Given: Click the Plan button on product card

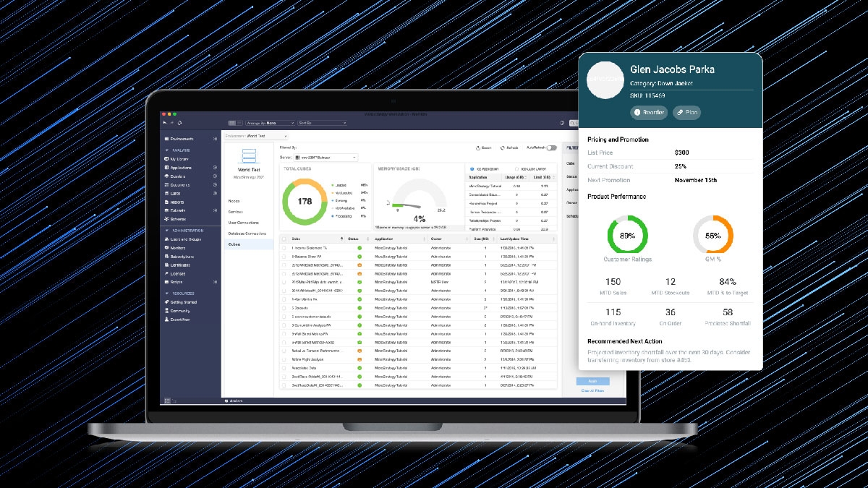Looking at the screenshot, I should tap(686, 112).
